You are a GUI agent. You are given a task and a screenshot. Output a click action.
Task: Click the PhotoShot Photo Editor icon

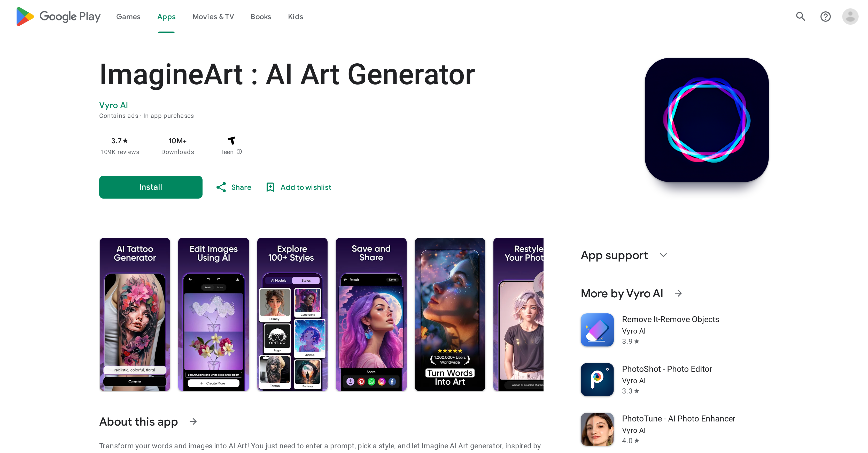pos(598,378)
